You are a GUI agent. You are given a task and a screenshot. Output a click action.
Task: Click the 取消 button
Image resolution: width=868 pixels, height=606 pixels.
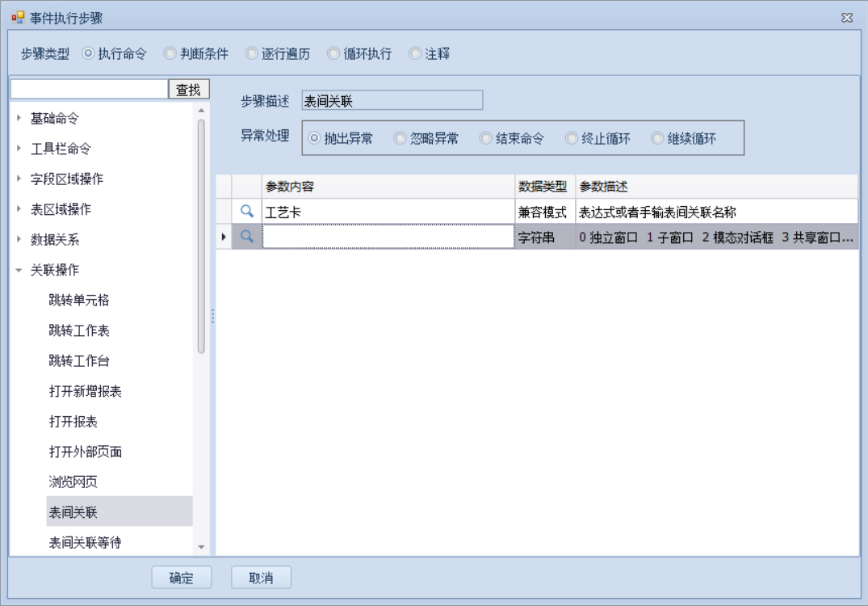[261, 578]
